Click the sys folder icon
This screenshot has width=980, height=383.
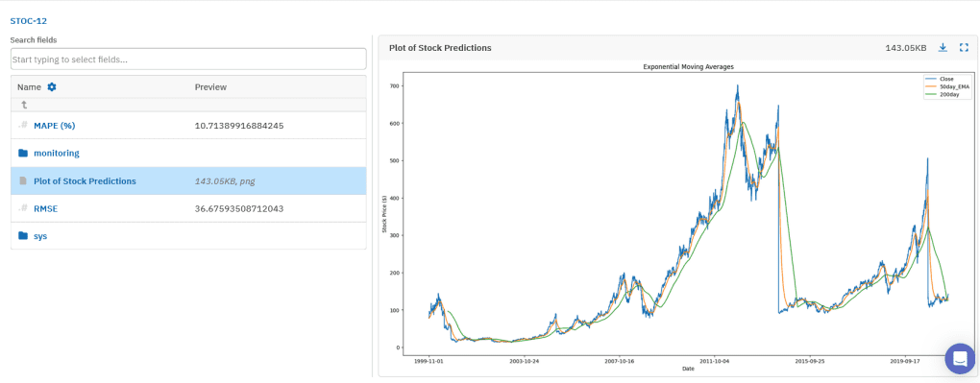[x=23, y=236]
